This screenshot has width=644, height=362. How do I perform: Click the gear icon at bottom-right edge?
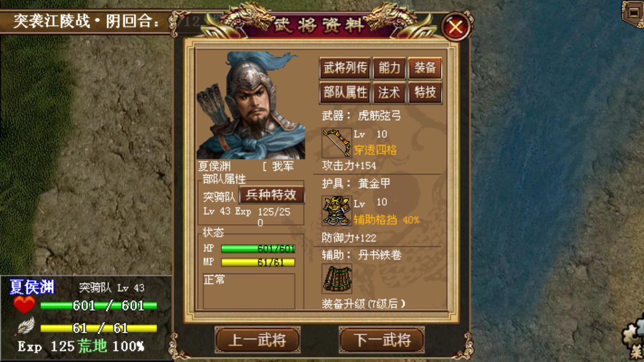633,338
